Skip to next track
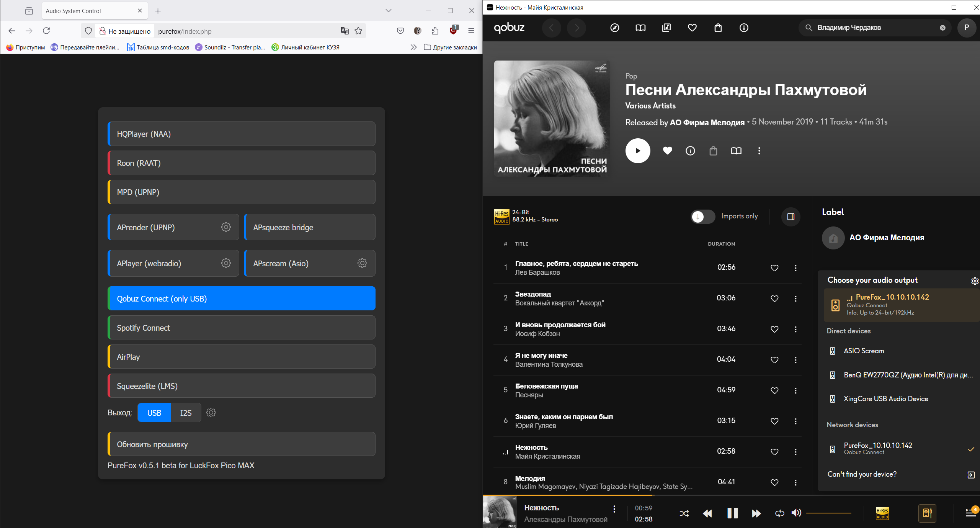This screenshot has height=528, width=980. coord(756,513)
